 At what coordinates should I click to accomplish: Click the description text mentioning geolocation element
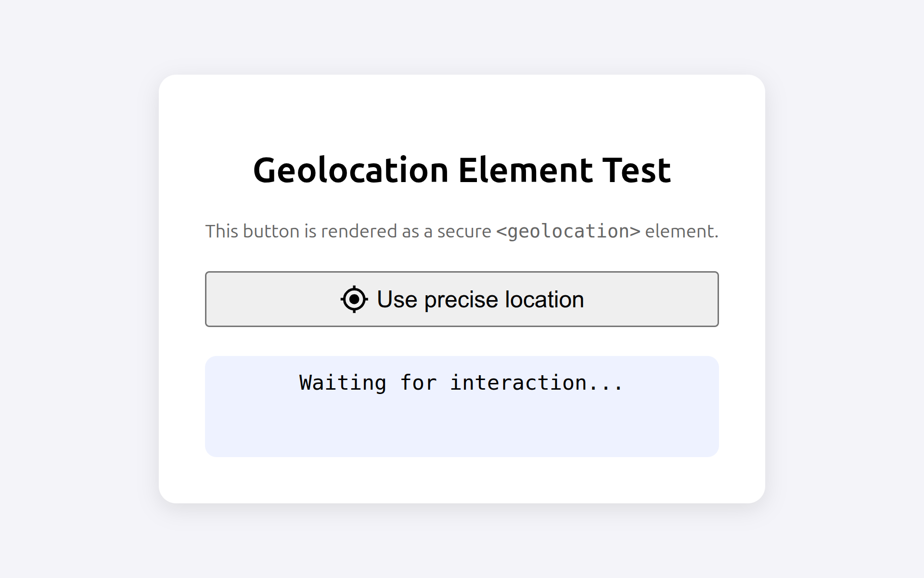coord(461,231)
